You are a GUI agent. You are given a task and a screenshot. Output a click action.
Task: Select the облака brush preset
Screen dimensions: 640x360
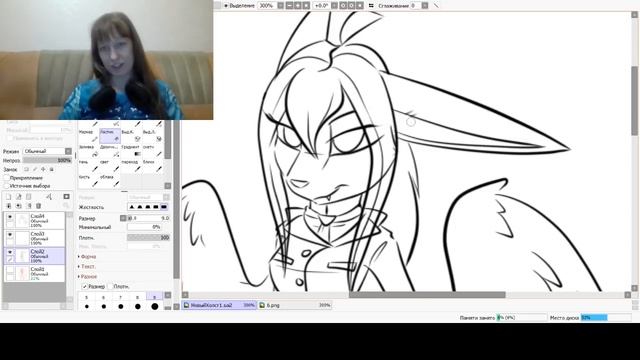click(110, 181)
